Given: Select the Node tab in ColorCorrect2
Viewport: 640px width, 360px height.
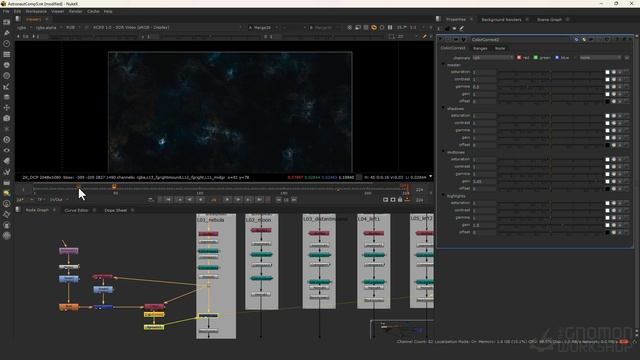Looking at the screenshot, I should [x=500, y=49].
